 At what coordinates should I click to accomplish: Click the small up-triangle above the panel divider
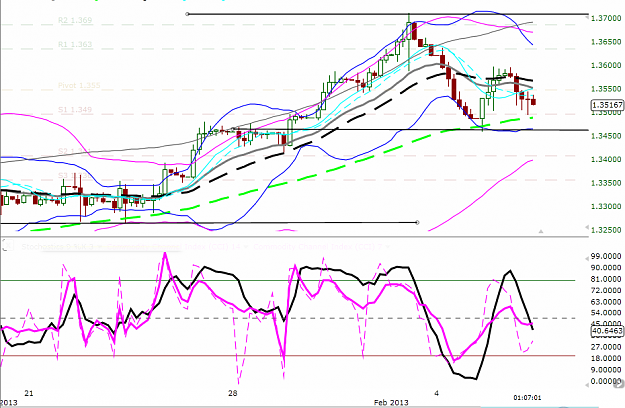click(x=541, y=231)
